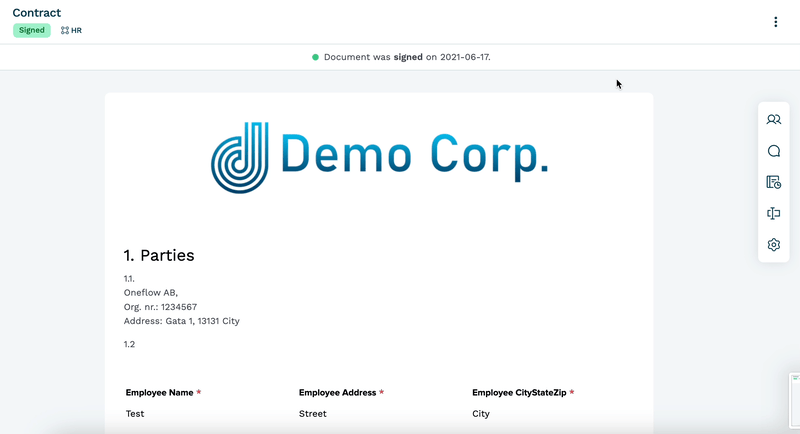
Task: Click the green Signed status badge
Action: pyautogui.click(x=32, y=30)
